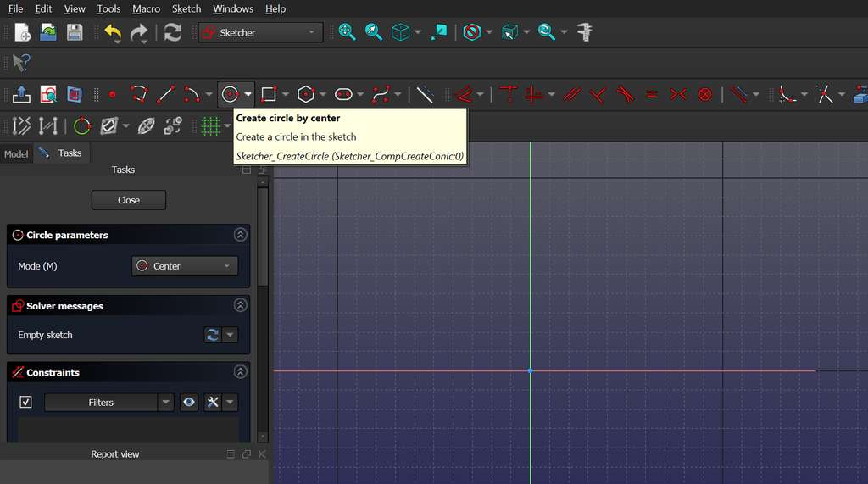Screen dimensions: 868x484
Task: Open the File menu
Action: pos(15,8)
